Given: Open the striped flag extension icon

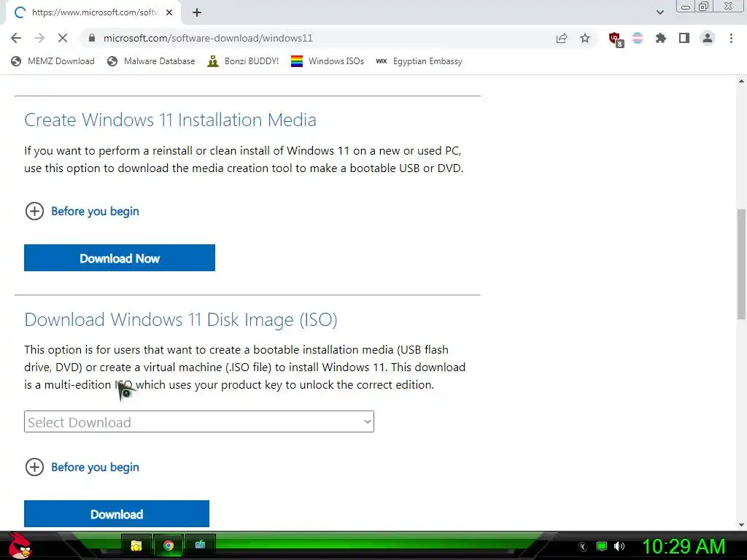Looking at the screenshot, I should (x=638, y=38).
